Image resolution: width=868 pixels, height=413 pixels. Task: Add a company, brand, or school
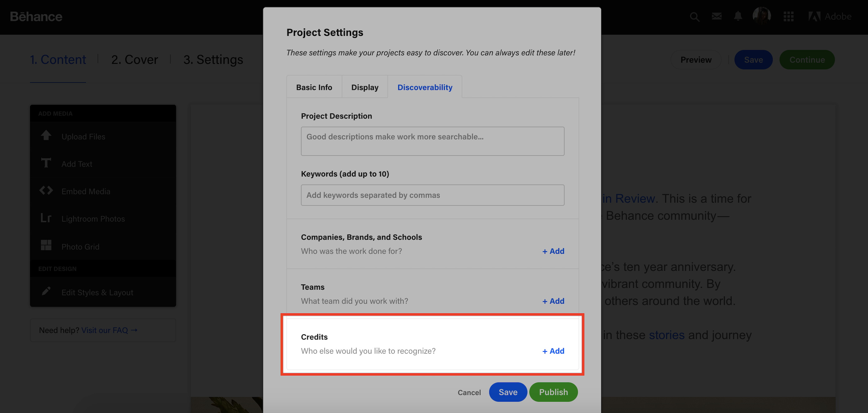[x=553, y=251]
